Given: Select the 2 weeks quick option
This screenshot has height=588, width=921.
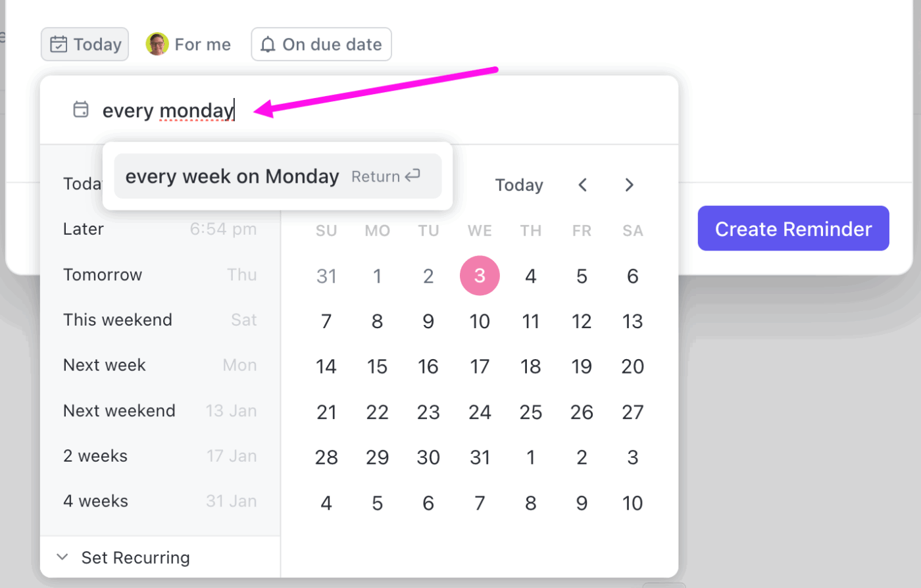Looking at the screenshot, I should [95, 455].
